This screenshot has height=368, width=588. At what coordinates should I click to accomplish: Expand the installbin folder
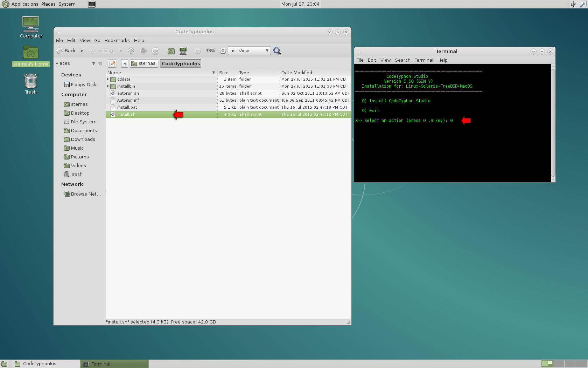coord(108,86)
